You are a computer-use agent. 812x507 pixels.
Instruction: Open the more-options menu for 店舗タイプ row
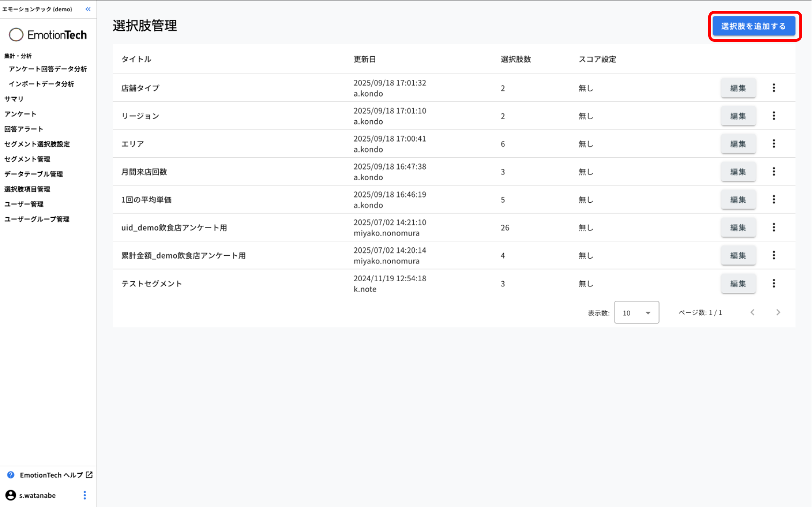point(773,88)
